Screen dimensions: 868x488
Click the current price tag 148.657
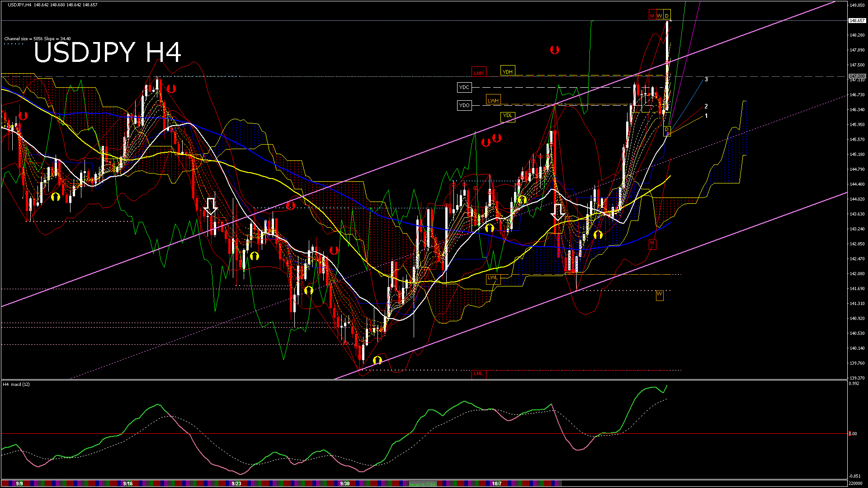click(x=857, y=20)
